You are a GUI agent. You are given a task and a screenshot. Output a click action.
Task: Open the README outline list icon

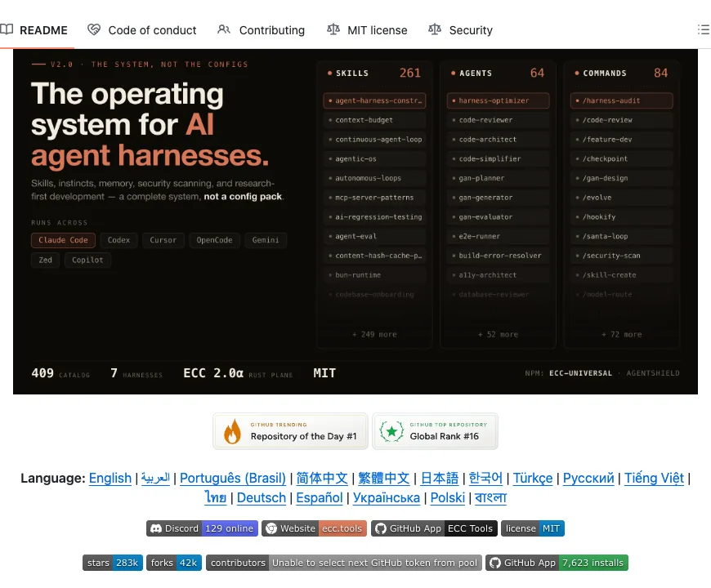click(704, 30)
